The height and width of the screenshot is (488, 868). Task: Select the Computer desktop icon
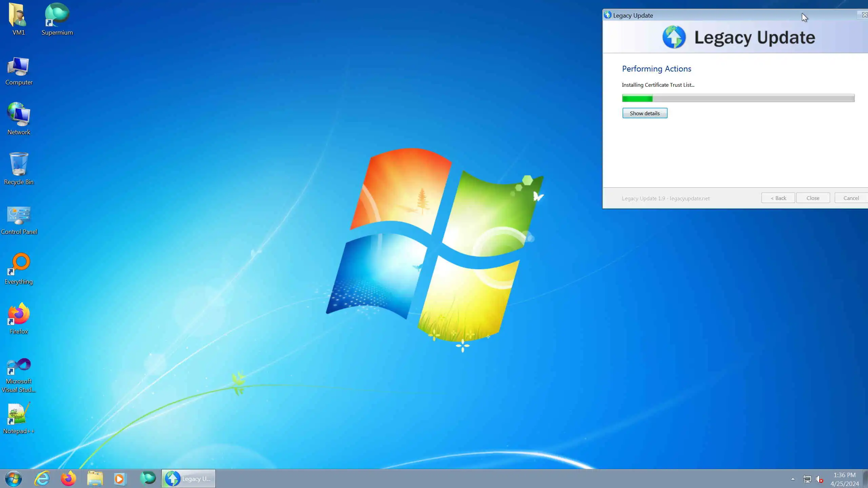pos(19,66)
